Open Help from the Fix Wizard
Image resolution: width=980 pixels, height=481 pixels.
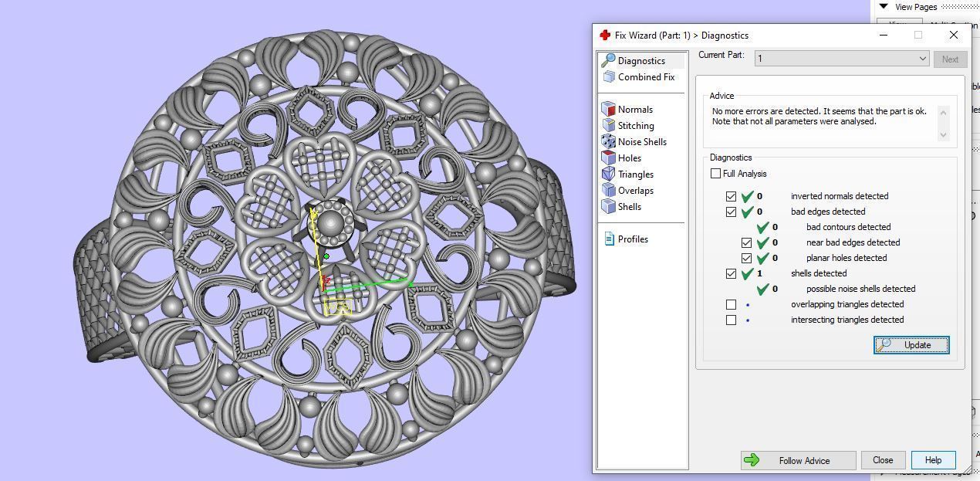(933, 459)
